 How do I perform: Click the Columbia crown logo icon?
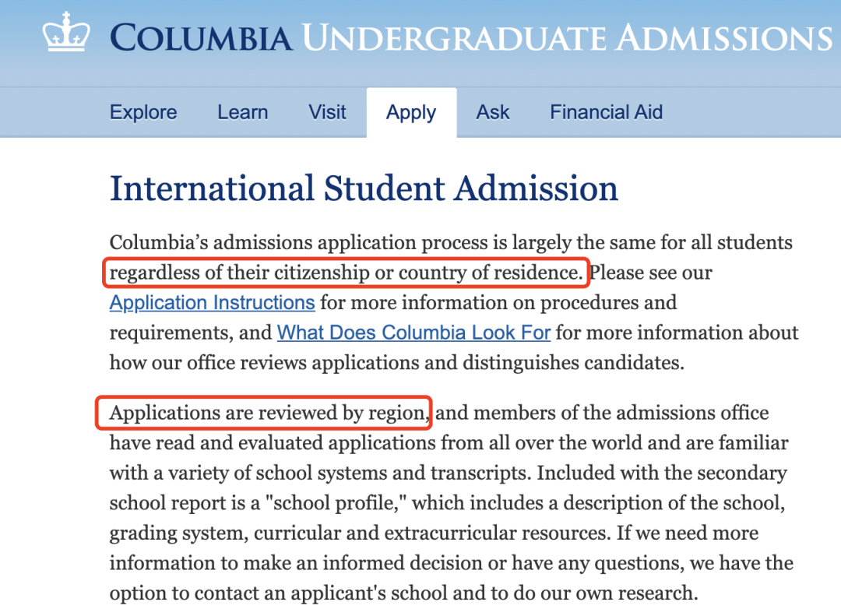(x=66, y=32)
